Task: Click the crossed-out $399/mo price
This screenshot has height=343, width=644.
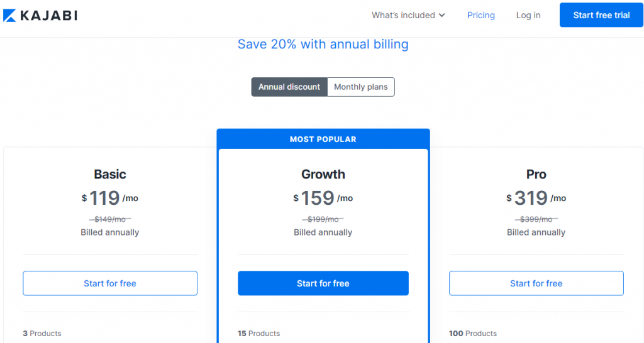Action: [x=536, y=219]
